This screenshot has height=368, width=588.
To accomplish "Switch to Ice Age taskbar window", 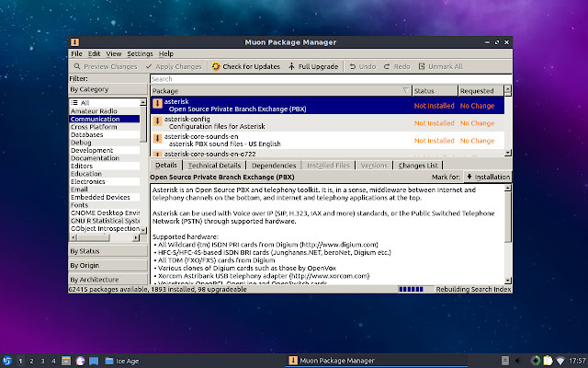I will tap(122, 361).
